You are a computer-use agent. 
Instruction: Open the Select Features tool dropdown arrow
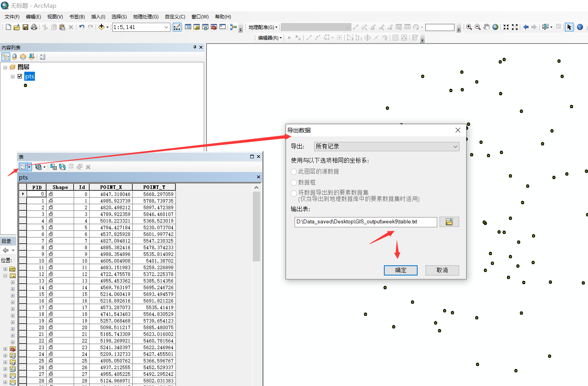point(551,27)
